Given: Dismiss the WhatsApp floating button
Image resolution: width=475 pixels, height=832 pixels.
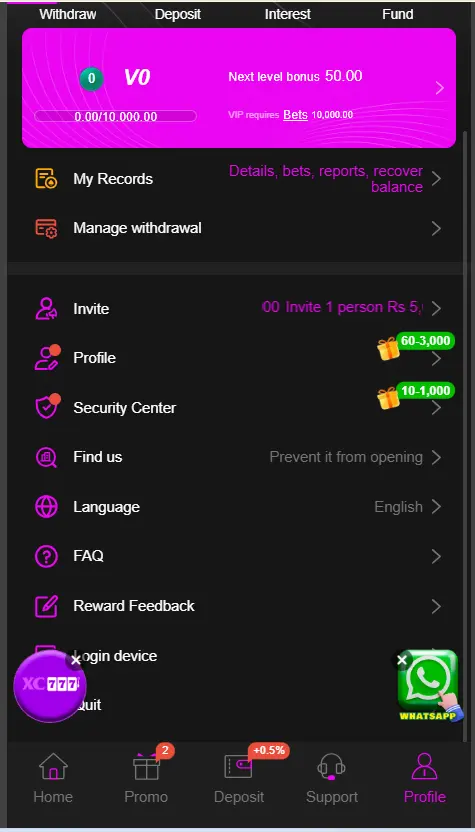Looking at the screenshot, I should (x=402, y=660).
